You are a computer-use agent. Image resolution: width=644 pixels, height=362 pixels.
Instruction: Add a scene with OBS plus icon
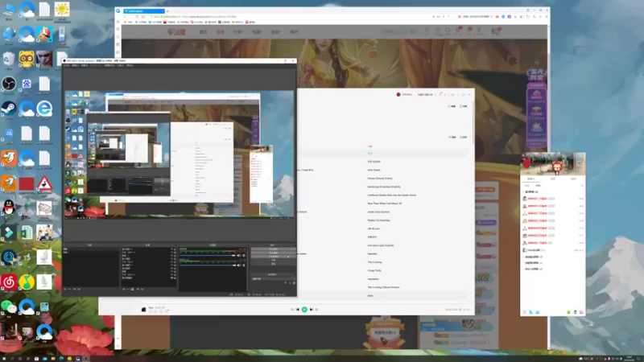[65, 289]
